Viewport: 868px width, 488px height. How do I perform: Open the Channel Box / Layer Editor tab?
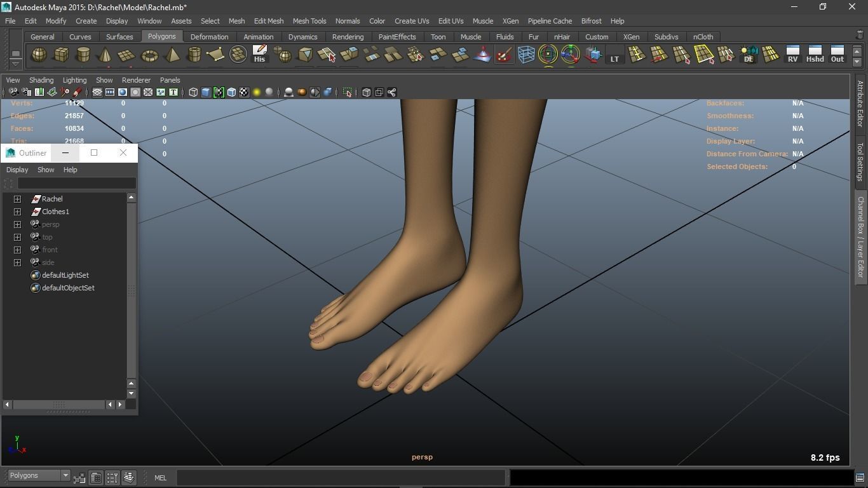tap(860, 236)
